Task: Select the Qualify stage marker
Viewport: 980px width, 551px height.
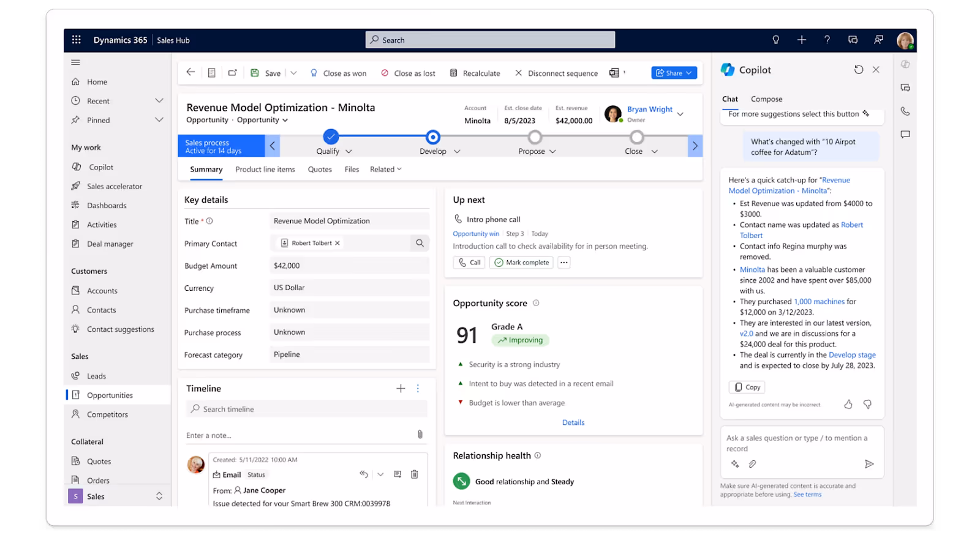Action: coord(331,137)
